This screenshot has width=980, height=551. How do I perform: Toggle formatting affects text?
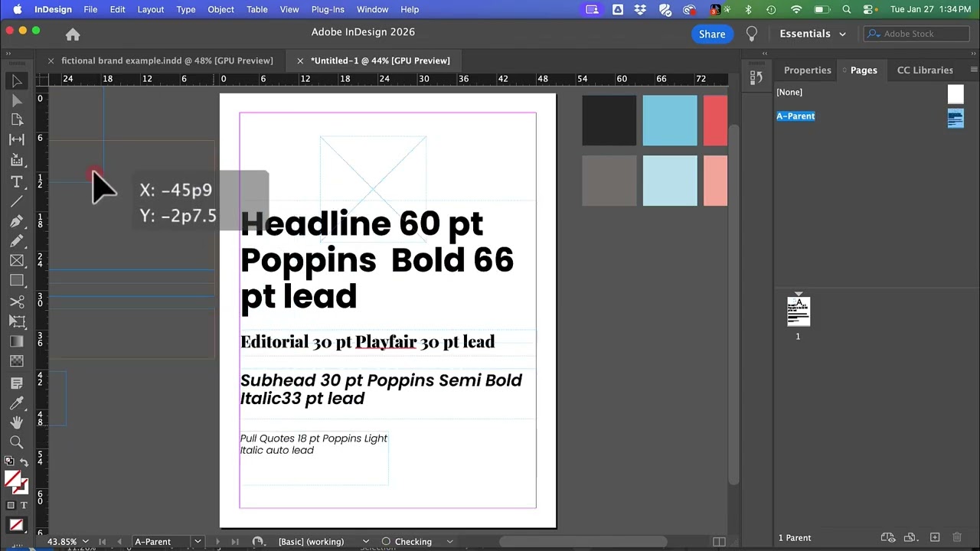pos(24,506)
